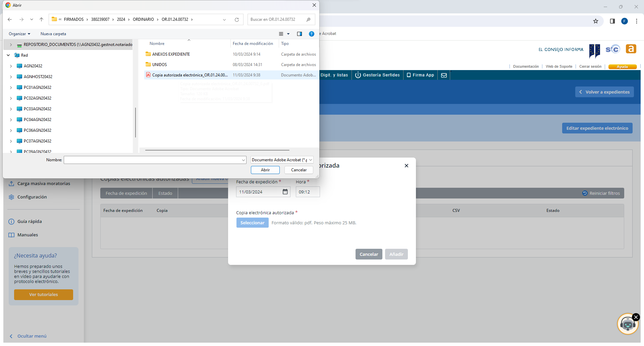Screen dimensions: 644x346
Task: Go up one folder level arrow
Action: click(x=41, y=19)
